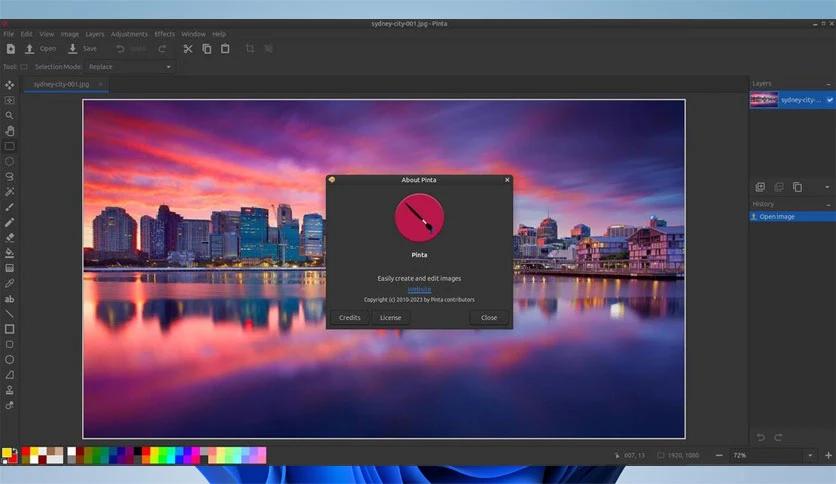Viewport: 836px width, 484px height.
Task: Open the File menu
Action: pyautogui.click(x=9, y=34)
